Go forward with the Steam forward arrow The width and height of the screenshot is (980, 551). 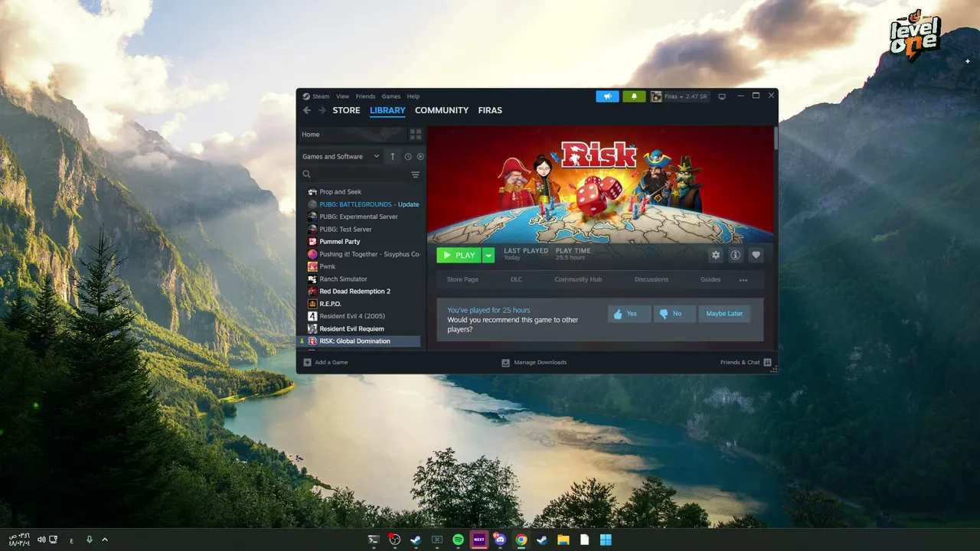point(322,110)
